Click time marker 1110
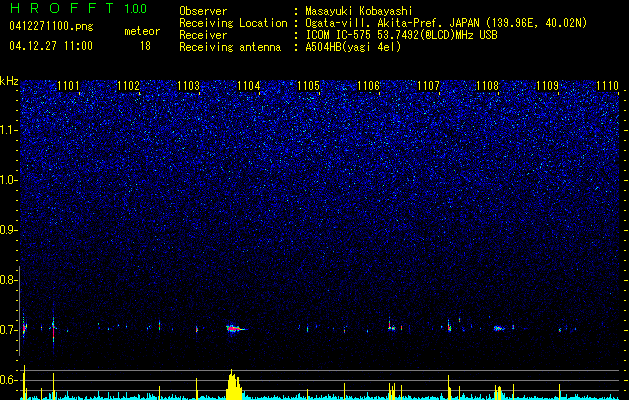This screenshot has width=629, height=400. pos(607,86)
